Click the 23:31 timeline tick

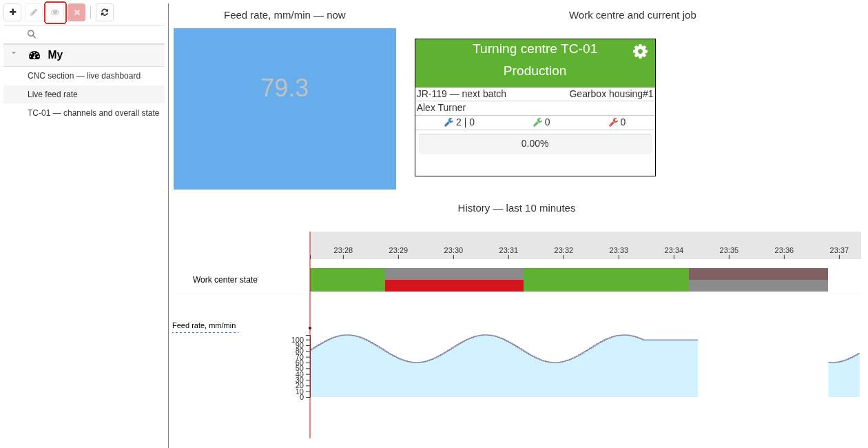(508, 251)
